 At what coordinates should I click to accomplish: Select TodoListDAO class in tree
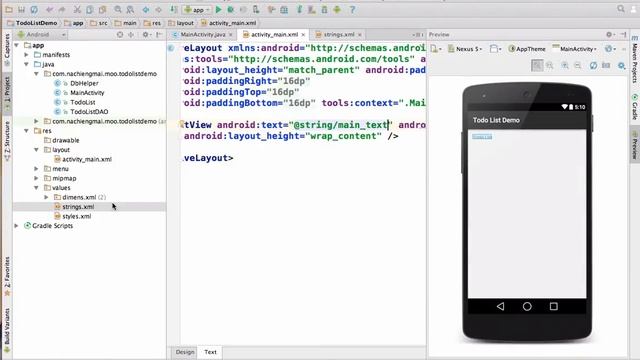pyautogui.click(x=89, y=112)
